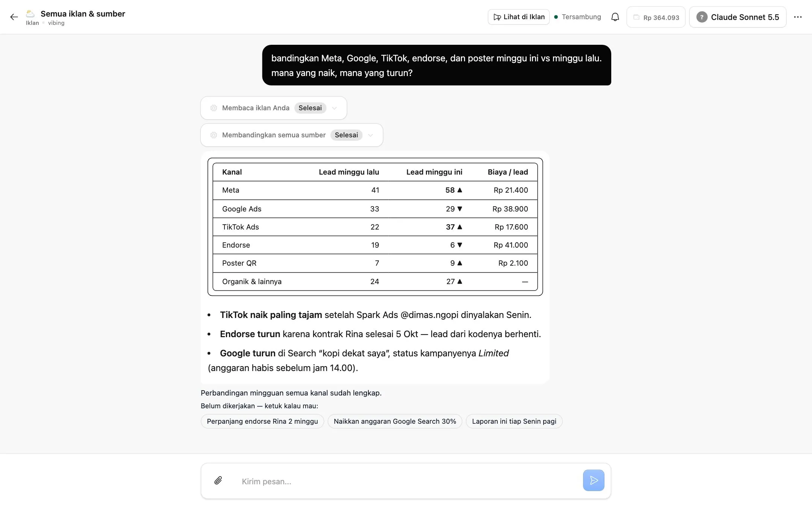The image size is (812, 508).
Task: Click the paperclip attach file icon
Action: pos(218,481)
